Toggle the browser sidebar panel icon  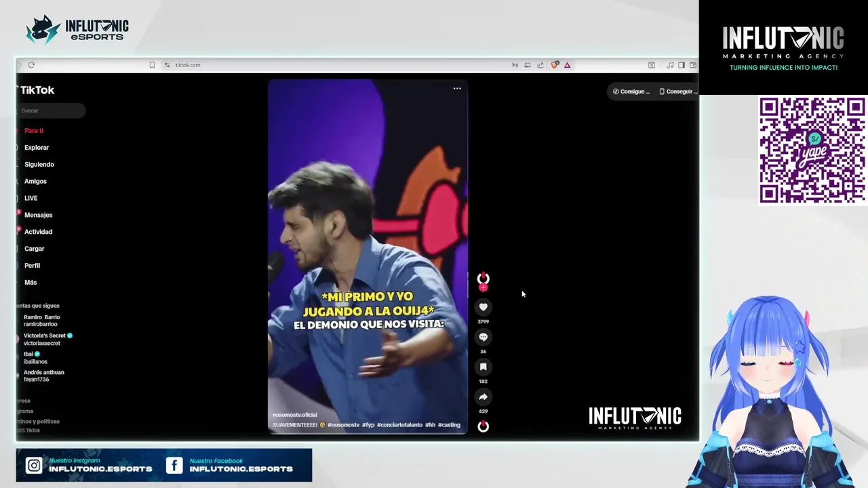682,65
